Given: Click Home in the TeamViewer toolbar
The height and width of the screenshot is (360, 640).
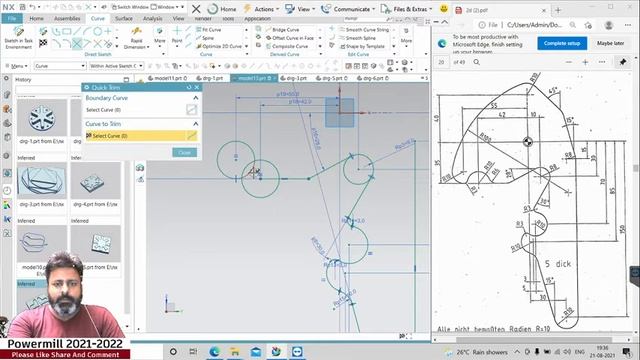Looking at the screenshot, I should pos(222,9).
